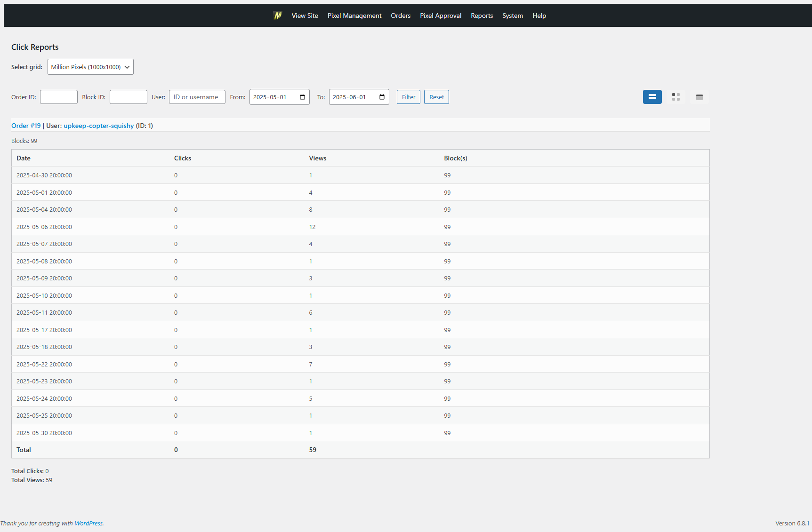
Task: Click View Site in the top bar
Action: tap(305, 16)
